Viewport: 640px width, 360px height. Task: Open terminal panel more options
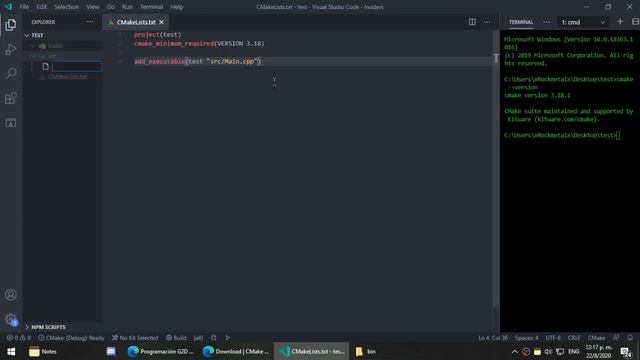click(x=546, y=22)
